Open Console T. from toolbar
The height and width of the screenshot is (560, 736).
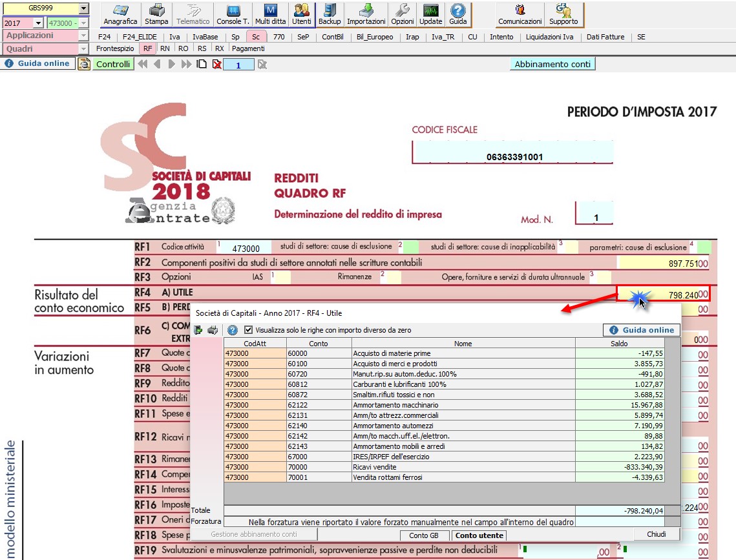pos(233,14)
